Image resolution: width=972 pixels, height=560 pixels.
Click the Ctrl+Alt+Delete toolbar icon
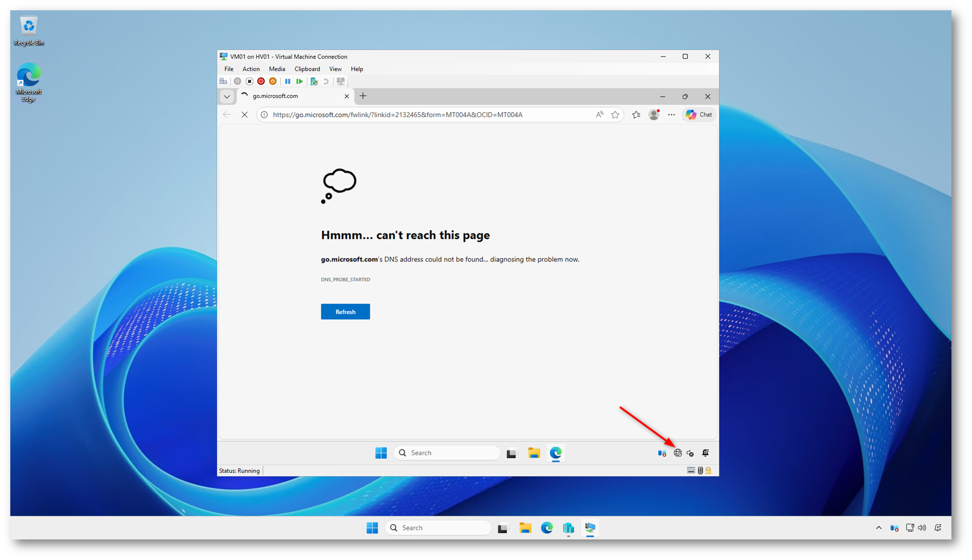coord(223,81)
